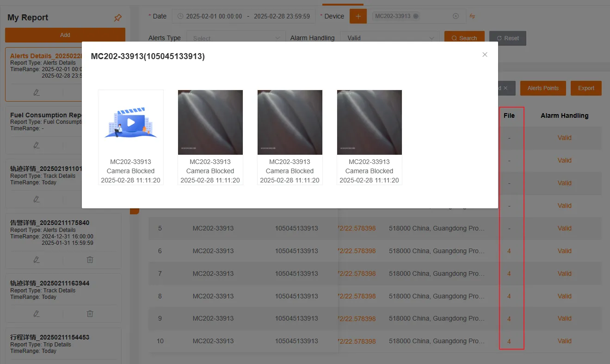Screen dimensions: 610x364
Task: Click the Add button to create a report
Action: [65, 35]
